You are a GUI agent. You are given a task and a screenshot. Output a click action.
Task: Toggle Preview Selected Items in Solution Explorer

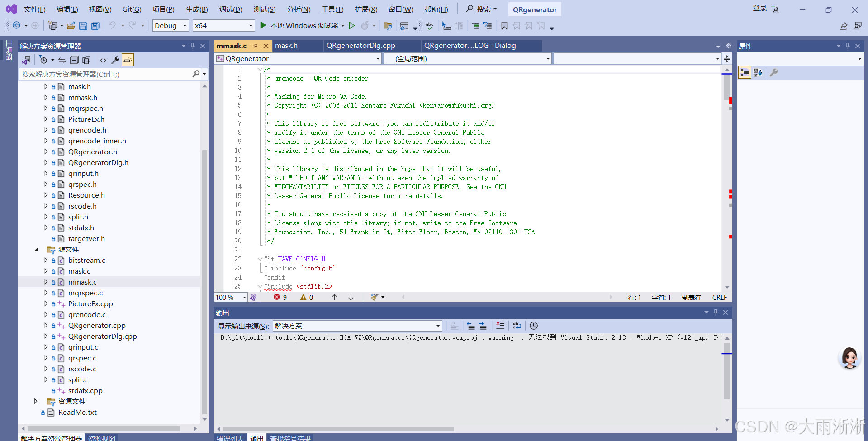coord(128,60)
